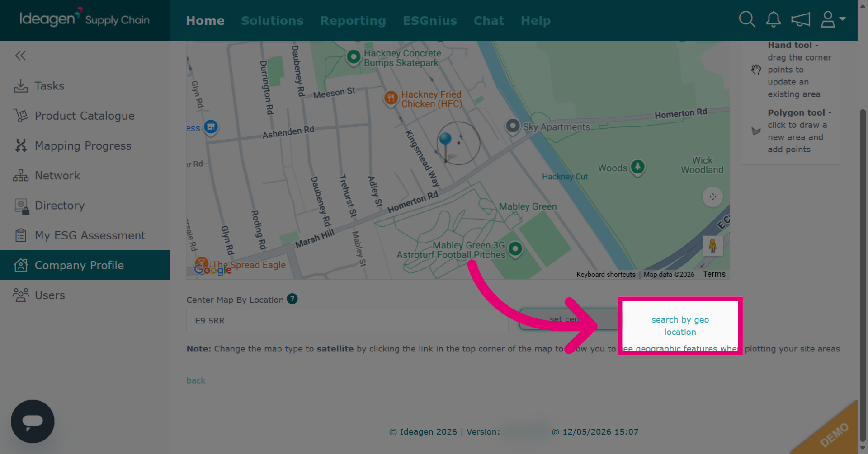Focus the Center Map By Location field
The height and width of the screenshot is (454, 868).
coord(347,321)
